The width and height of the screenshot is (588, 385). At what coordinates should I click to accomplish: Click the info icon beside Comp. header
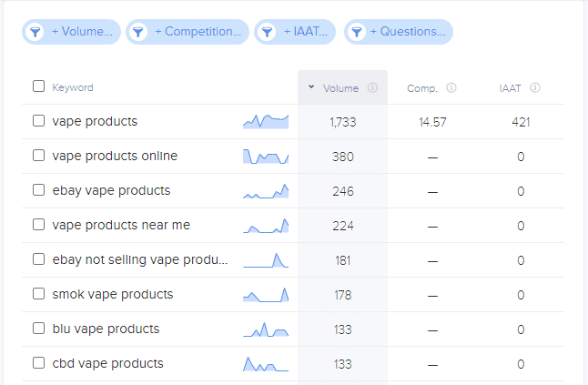pyautogui.click(x=451, y=87)
